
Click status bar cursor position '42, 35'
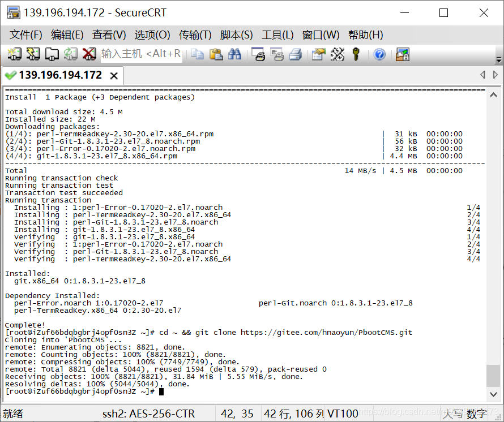(x=237, y=414)
